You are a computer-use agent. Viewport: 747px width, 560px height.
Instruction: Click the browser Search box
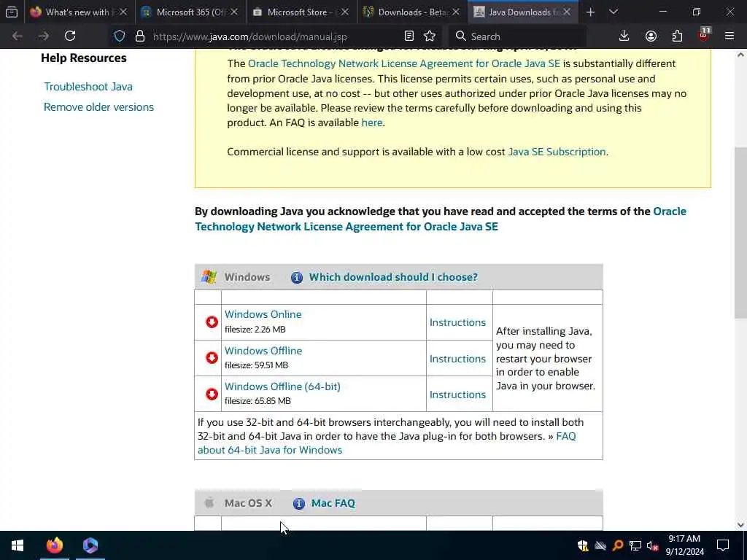point(517,36)
